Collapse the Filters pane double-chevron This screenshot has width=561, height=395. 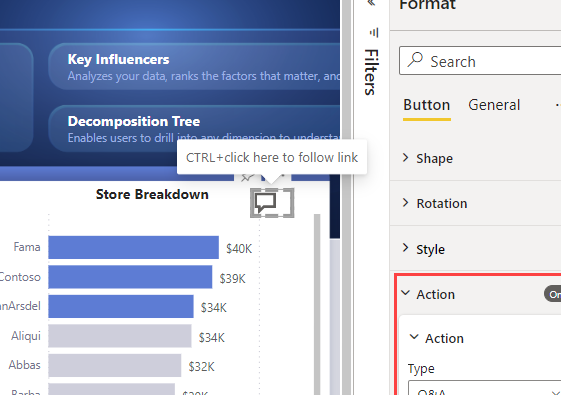tap(371, 4)
